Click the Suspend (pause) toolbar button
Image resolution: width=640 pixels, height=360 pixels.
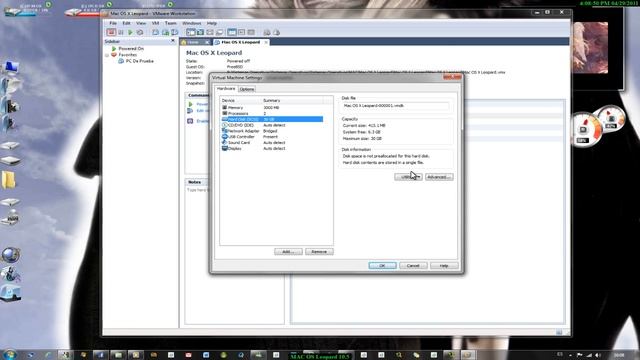pos(121,32)
